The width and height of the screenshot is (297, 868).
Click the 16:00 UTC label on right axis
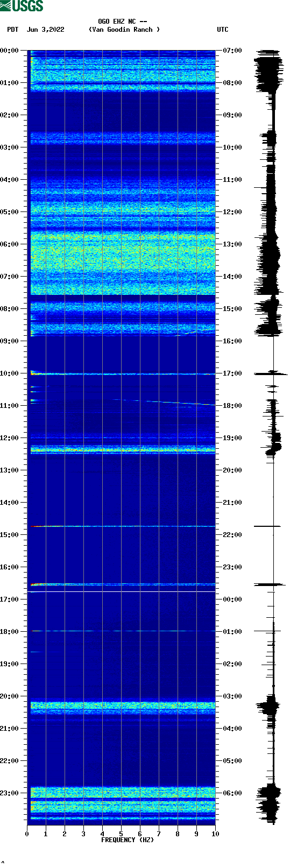[x=232, y=341]
